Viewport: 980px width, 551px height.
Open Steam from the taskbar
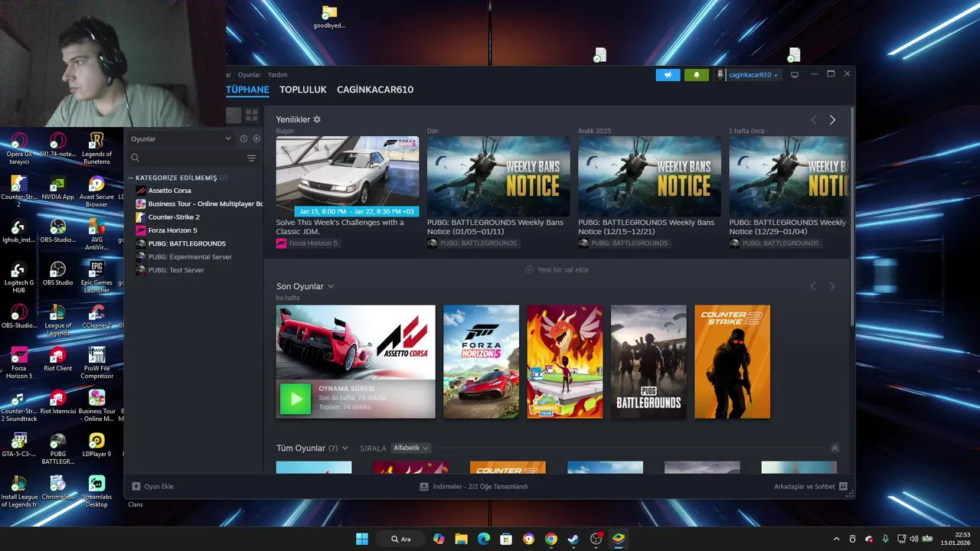pyautogui.click(x=573, y=539)
